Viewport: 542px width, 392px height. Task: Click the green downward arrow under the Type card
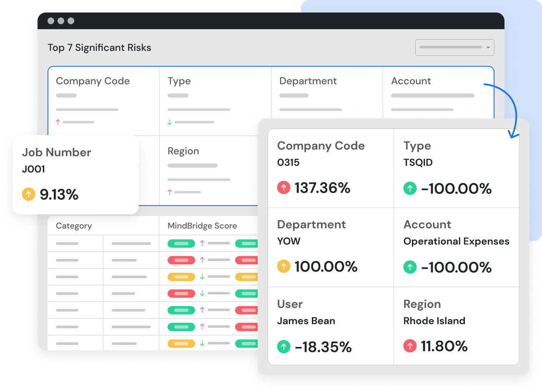click(169, 122)
